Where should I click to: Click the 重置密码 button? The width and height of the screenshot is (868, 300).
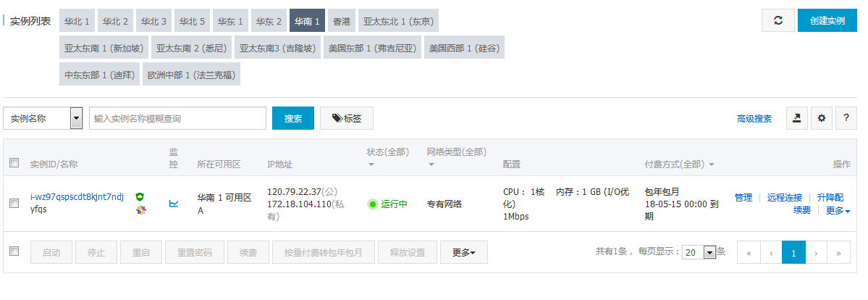(x=194, y=252)
